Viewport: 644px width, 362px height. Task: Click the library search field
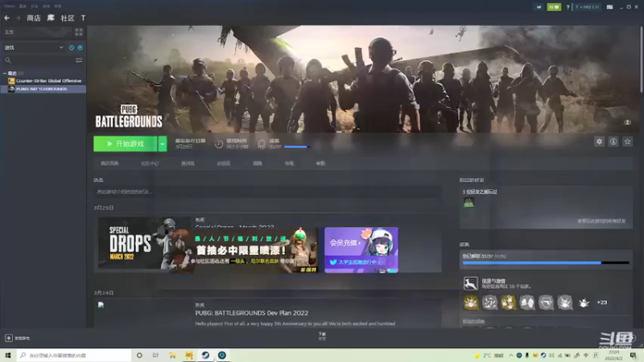(x=39, y=60)
